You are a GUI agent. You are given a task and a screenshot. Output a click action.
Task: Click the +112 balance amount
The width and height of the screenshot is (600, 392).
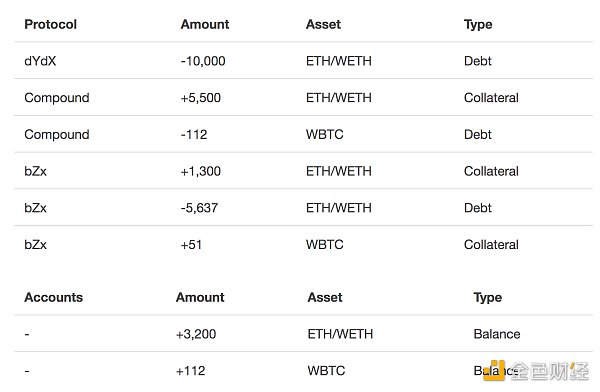click(x=191, y=371)
